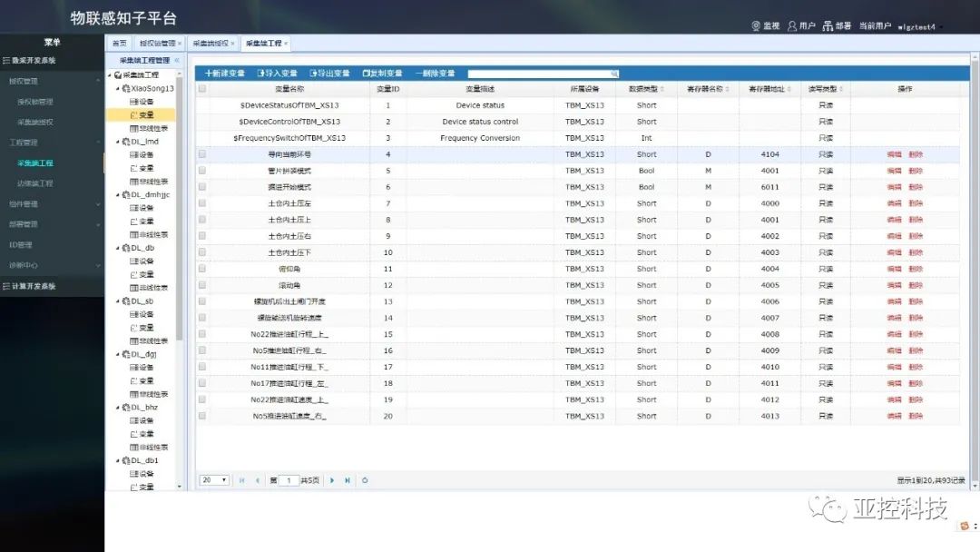Click the search magnifier icon in toolbar
Image resolution: width=980 pixels, height=552 pixels.
pos(614,74)
